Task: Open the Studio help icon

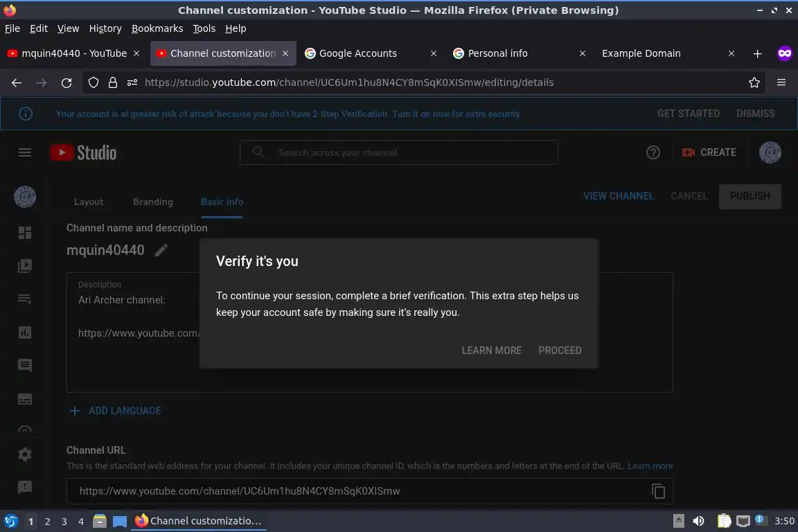Action: tap(653, 152)
